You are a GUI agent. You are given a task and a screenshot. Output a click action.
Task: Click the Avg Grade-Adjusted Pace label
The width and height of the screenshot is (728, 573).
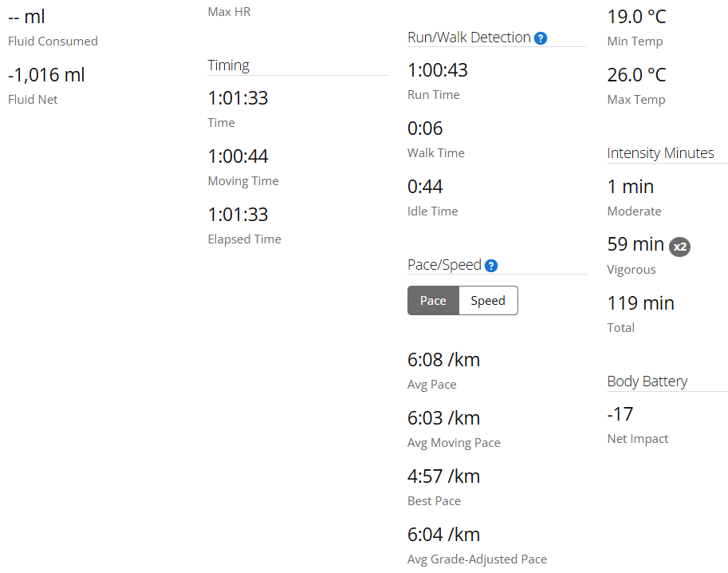[x=477, y=559]
